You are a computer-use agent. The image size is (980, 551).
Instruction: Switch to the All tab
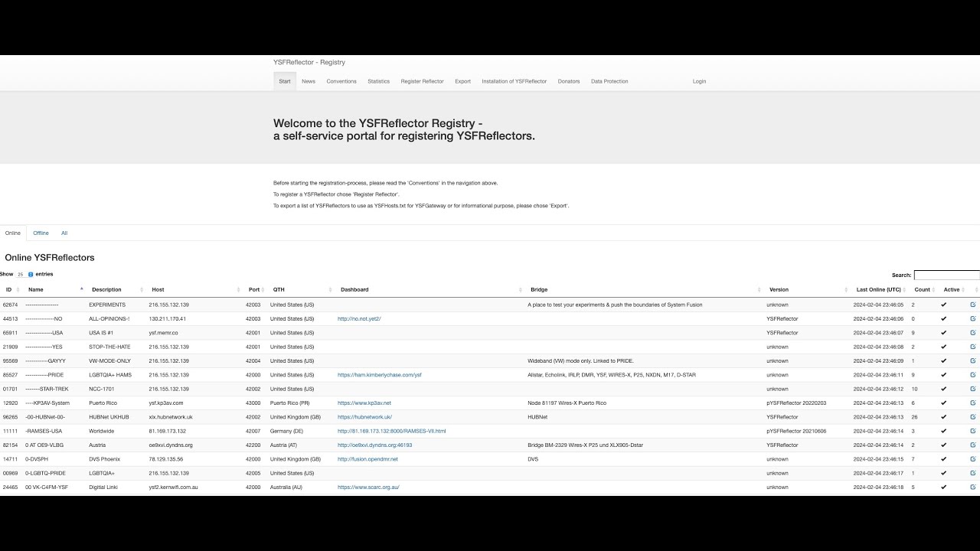click(x=64, y=233)
